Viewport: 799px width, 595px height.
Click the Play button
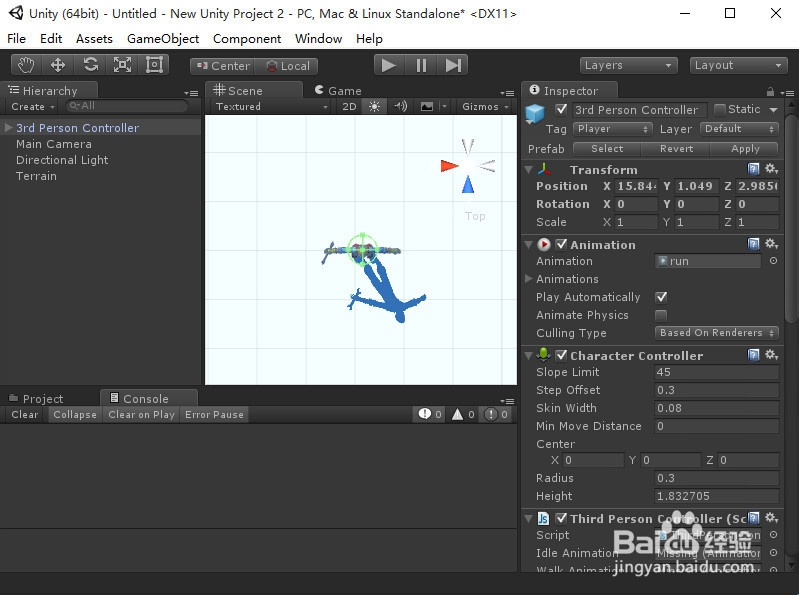389,65
